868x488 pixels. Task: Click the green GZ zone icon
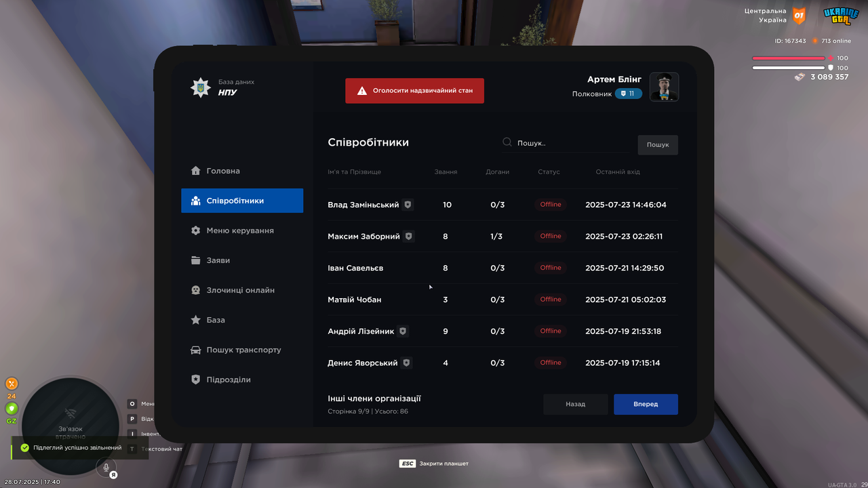[12, 409]
